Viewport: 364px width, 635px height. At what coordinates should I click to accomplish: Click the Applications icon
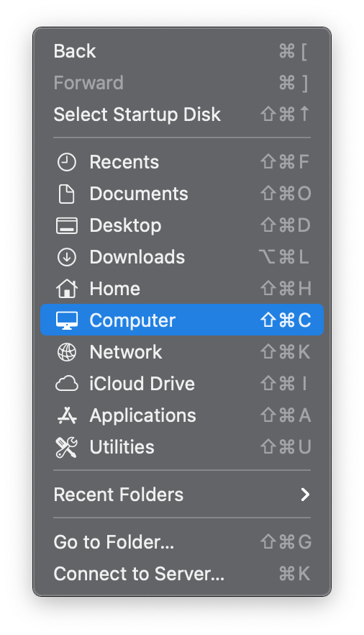click(66, 415)
